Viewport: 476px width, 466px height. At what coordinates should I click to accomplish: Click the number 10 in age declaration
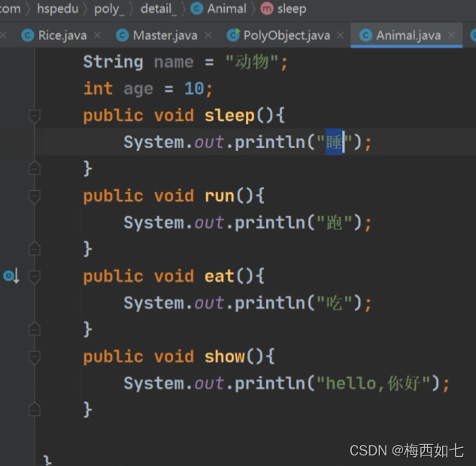pyautogui.click(x=194, y=89)
